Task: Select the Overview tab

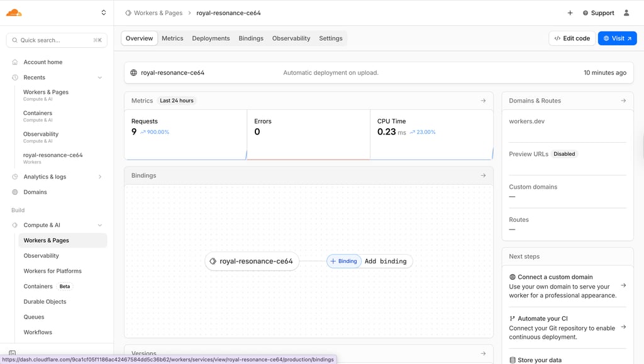Action: coord(139,38)
